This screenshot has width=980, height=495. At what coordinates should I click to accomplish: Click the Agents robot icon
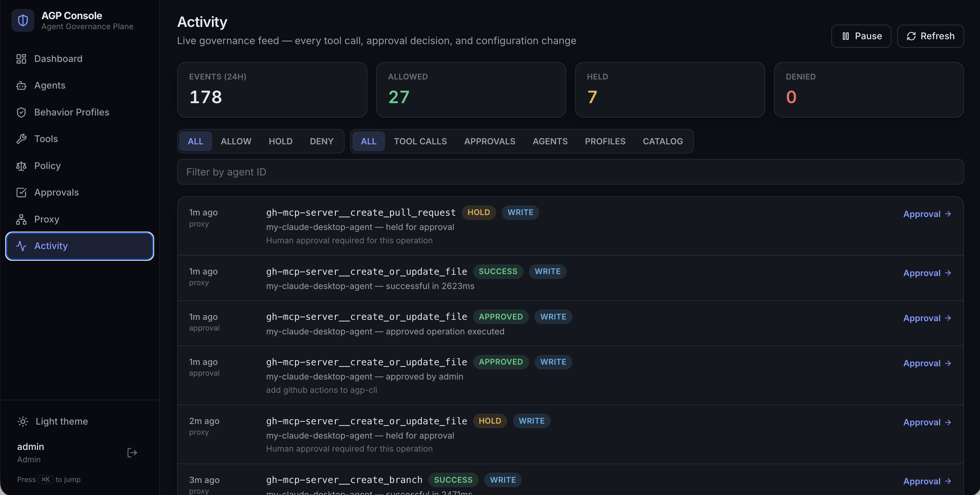21,86
